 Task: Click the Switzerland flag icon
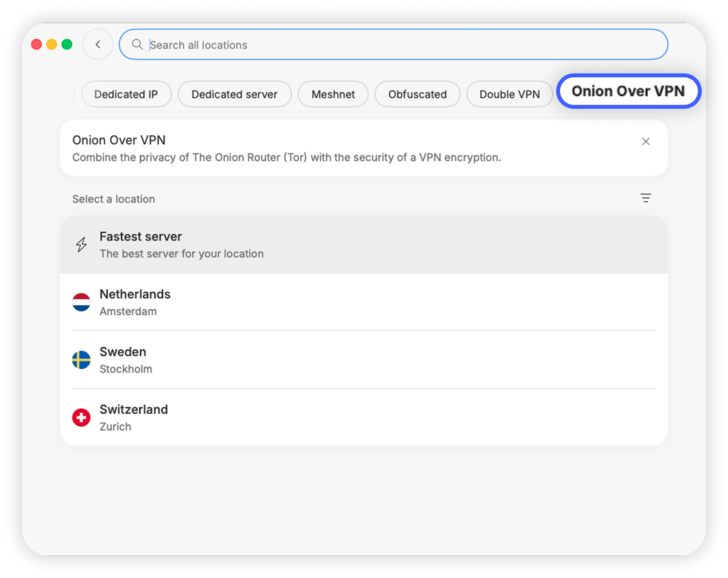(x=81, y=417)
